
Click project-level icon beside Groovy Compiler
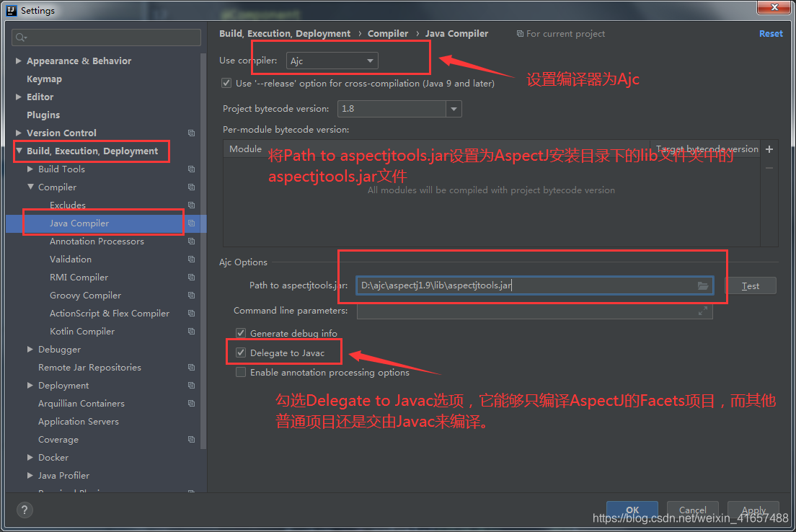click(x=191, y=296)
